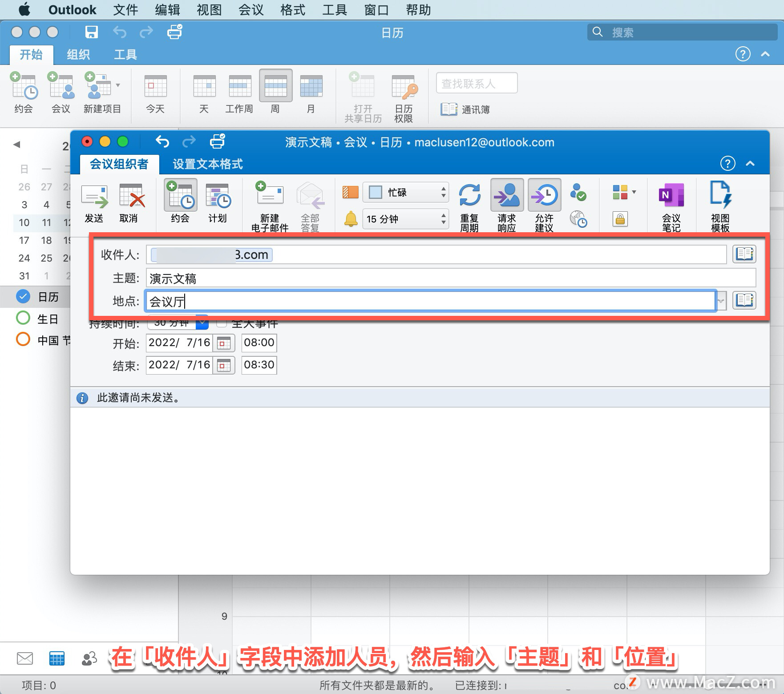Enable the 全天事件 checkbox
This screenshot has width=784, height=694.
222,323
